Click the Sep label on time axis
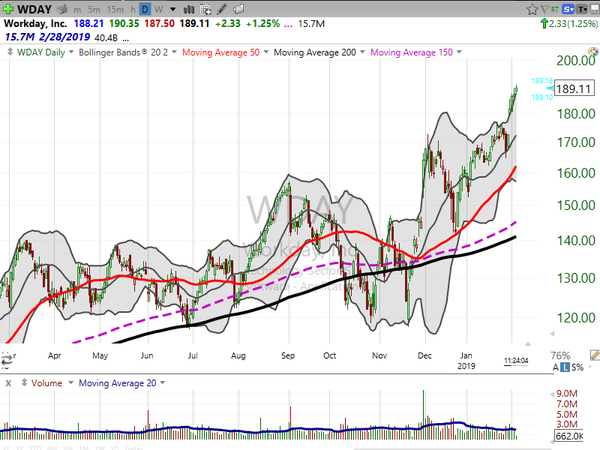This screenshot has height=450, width=600. (288, 355)
